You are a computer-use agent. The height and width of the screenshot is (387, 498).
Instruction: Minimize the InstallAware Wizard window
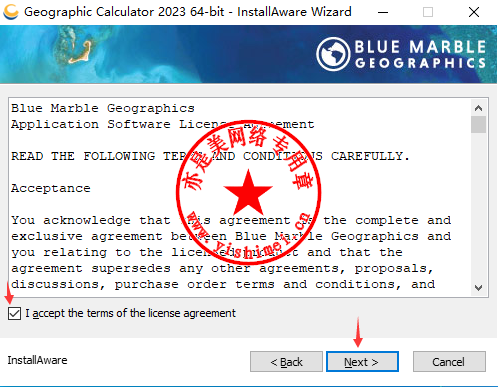pyautogui.click(x=383, y=13)
